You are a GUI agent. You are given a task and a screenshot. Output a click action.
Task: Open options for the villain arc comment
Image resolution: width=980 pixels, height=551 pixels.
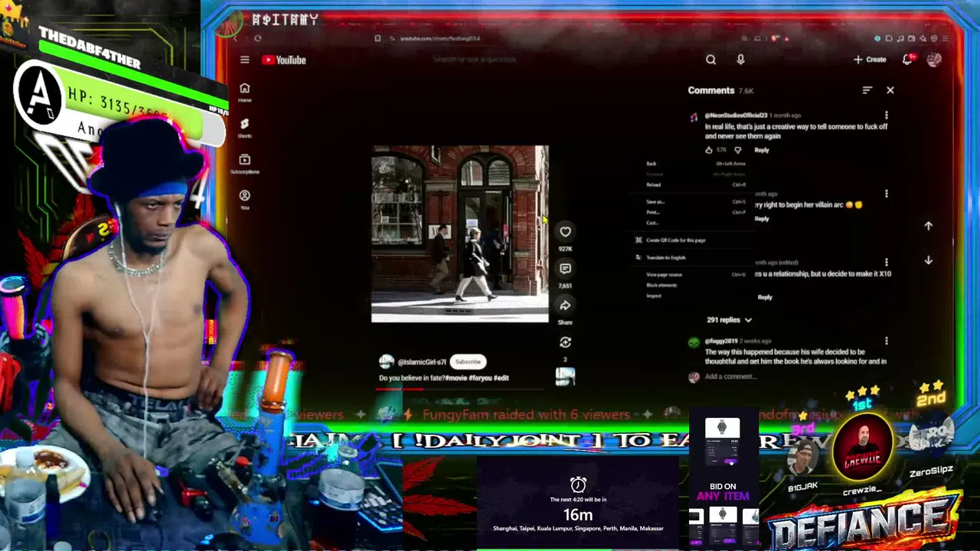886,194
